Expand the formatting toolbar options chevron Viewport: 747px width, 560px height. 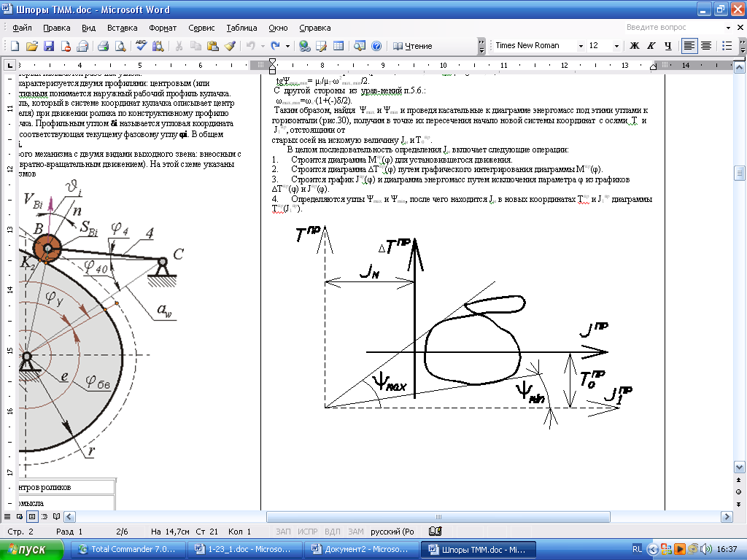click(743, 46)
